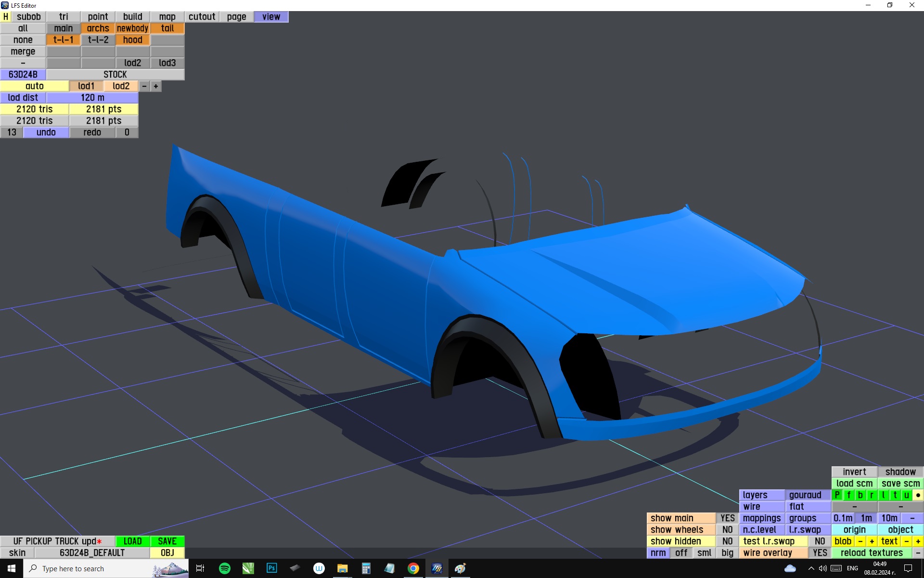Click the green SAVE button
This screenshot has height=578, width=924.
167,541
